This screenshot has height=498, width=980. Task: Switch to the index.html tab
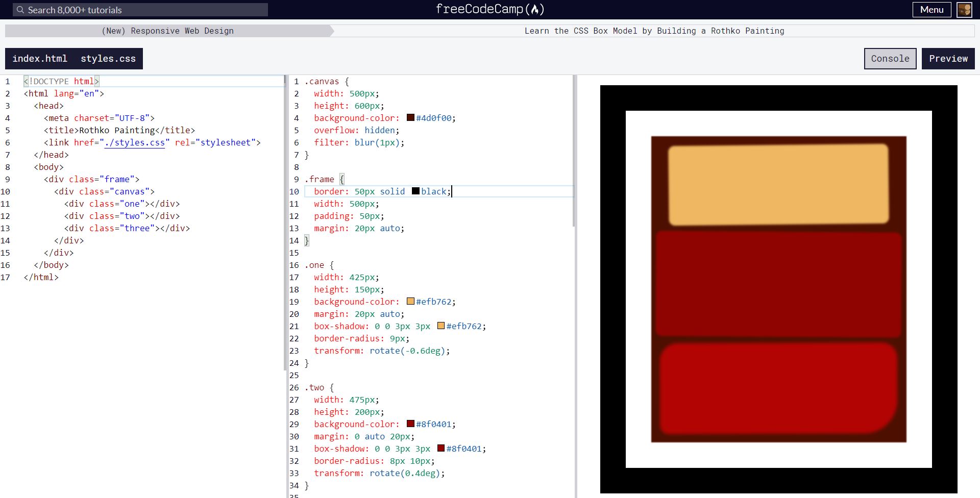click(40, 59)
